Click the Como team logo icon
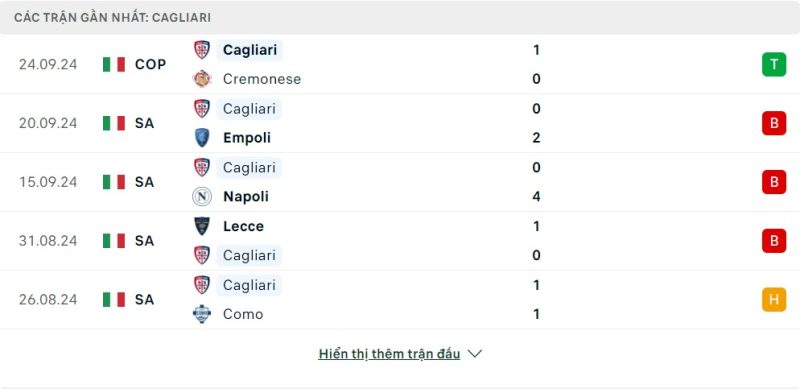Image resolution: width=800 pixels, height=389 pixels. [x=202, y=314]
